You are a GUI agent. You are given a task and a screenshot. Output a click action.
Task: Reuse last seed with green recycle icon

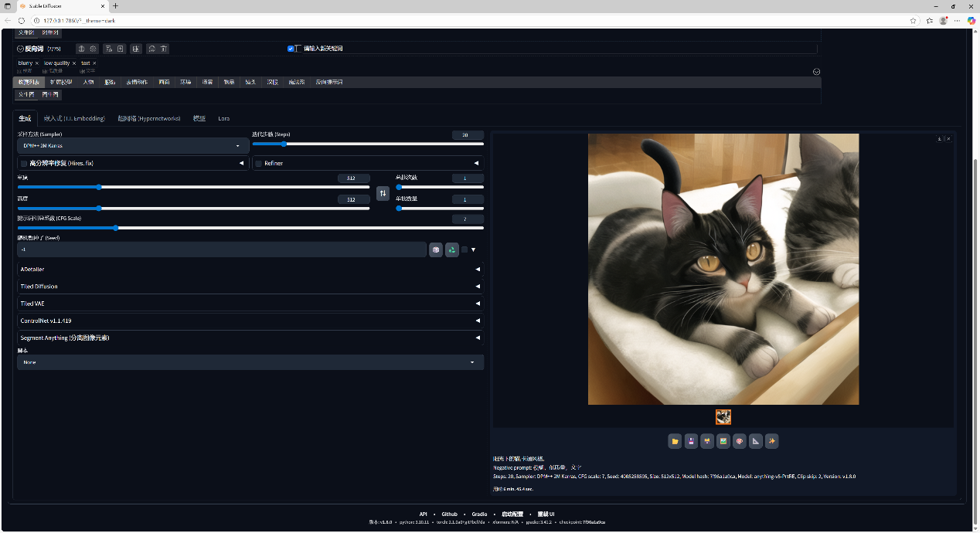452,250
